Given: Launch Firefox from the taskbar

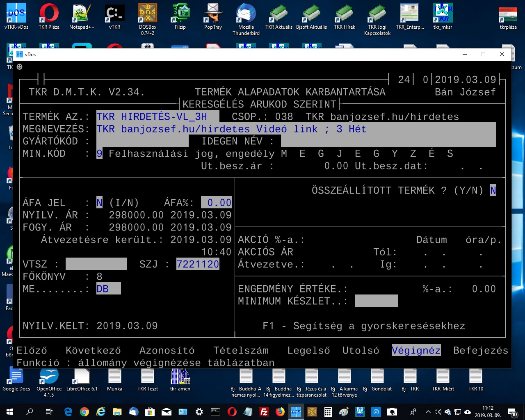Looking at the screenshot, I should point(280,412).
